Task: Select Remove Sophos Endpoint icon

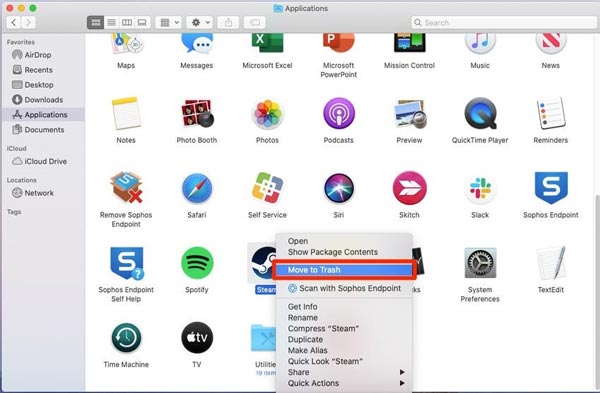Action: pos(126,188)
